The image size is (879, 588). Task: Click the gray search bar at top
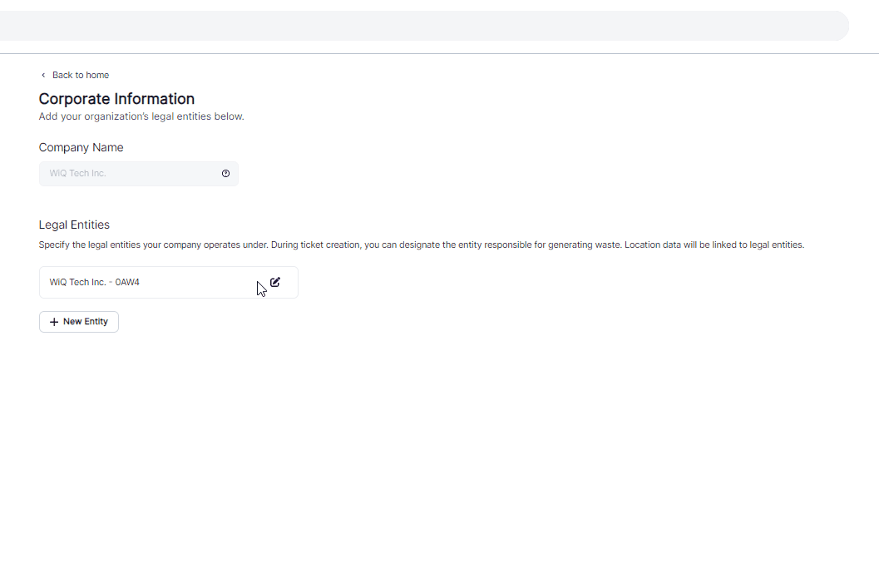click(424, 26)
